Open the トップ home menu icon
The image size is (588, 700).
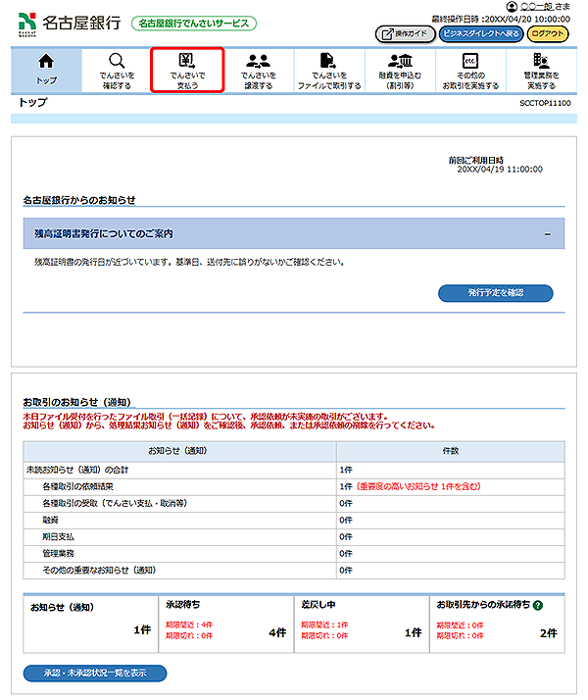click(46, 71)
